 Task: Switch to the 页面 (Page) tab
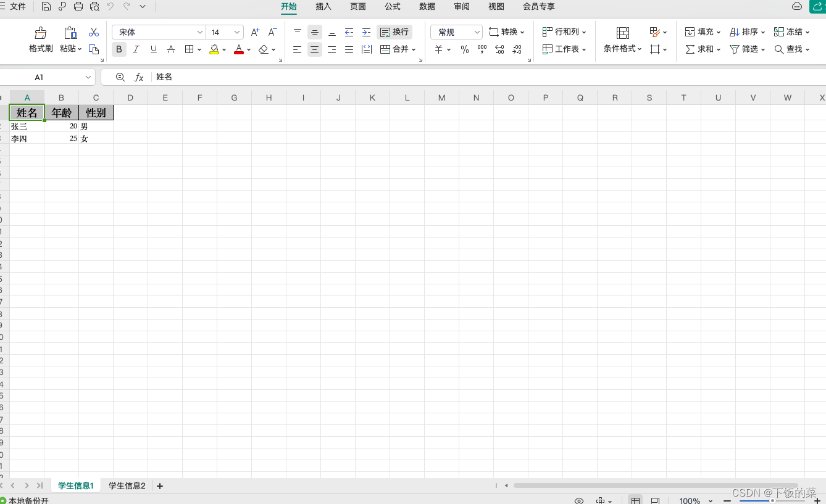coord(358,6)
